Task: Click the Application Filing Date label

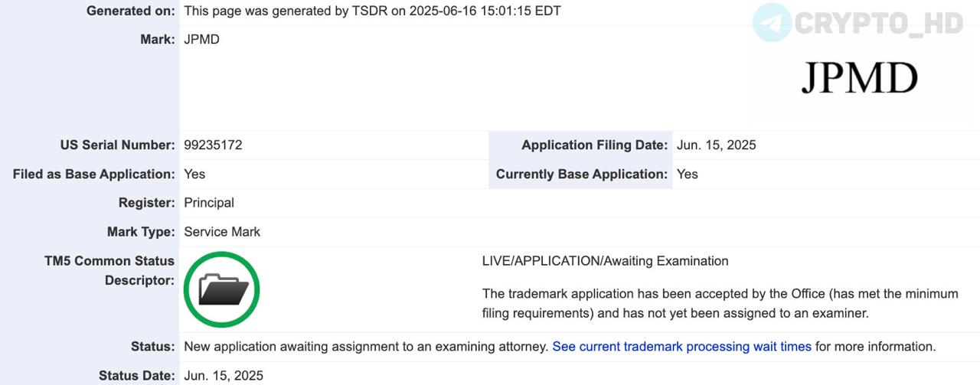Action: click(595, 145)
